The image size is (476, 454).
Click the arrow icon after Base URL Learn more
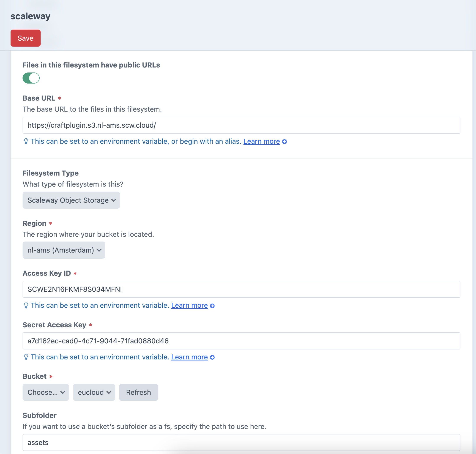click(285, 141)
